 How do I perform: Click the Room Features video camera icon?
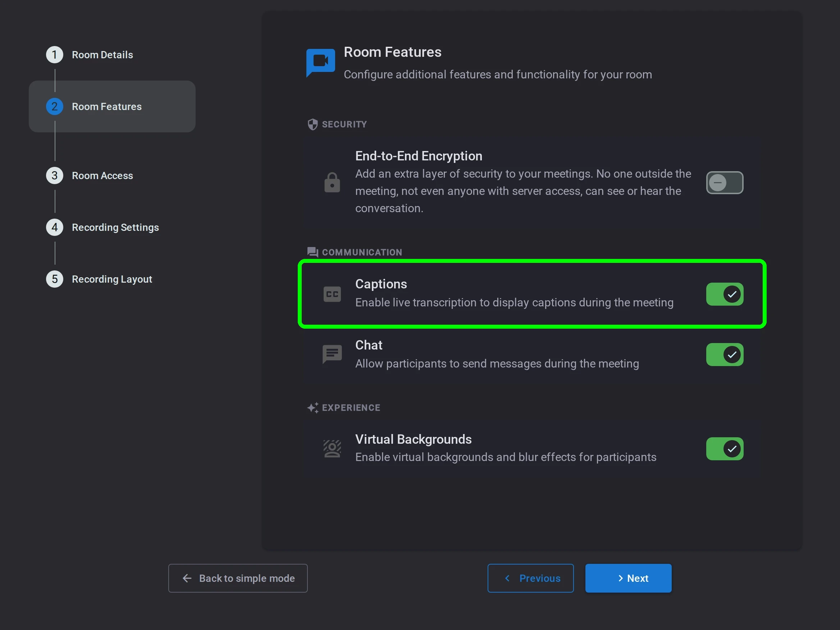point(320,62)
